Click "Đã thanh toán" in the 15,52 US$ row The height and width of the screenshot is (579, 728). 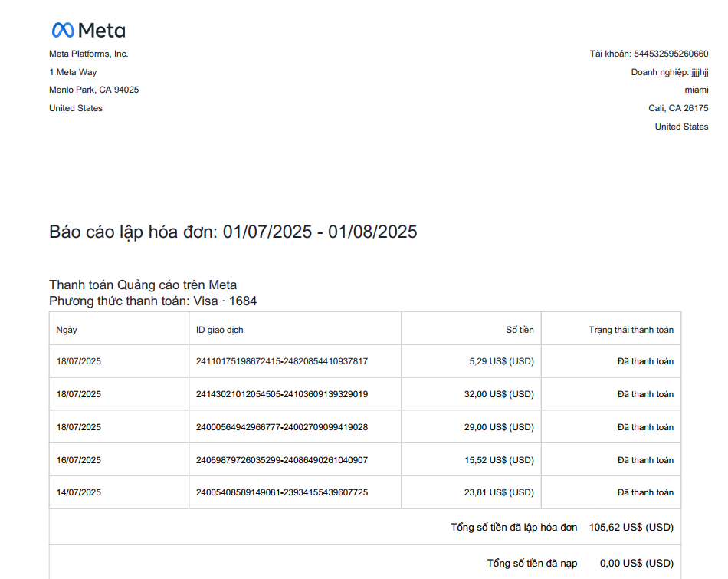pos(645,460)
